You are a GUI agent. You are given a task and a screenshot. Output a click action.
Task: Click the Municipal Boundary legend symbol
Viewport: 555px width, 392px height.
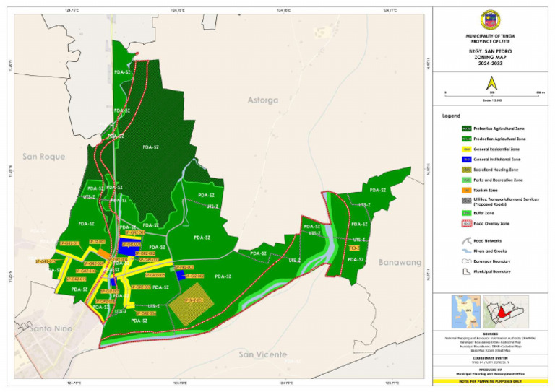coord(467,271)
